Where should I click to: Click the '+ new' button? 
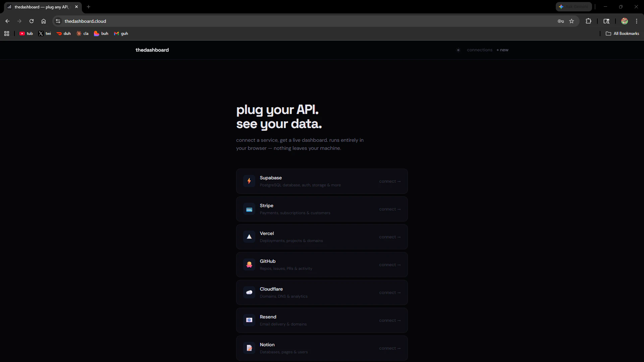click(502, 50)
